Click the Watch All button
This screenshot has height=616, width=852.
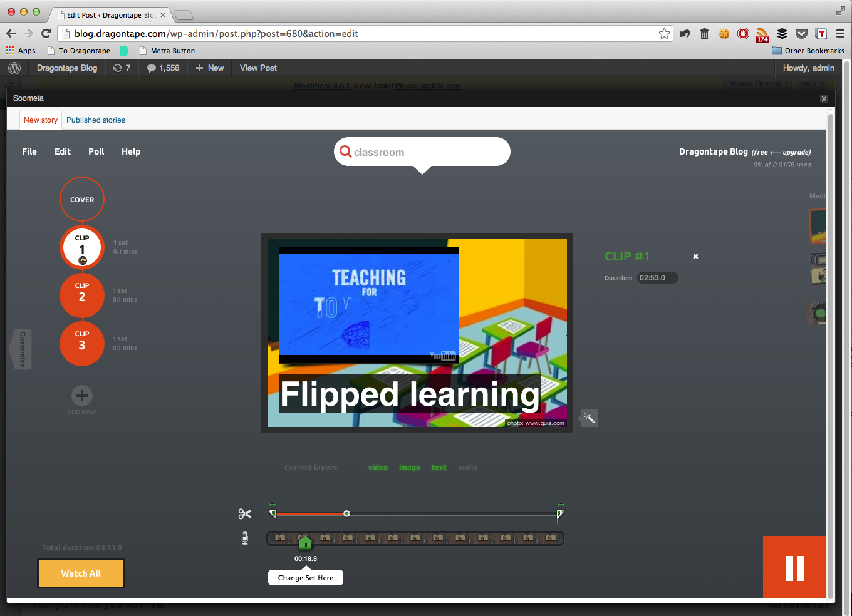click(x=81, y=573)
